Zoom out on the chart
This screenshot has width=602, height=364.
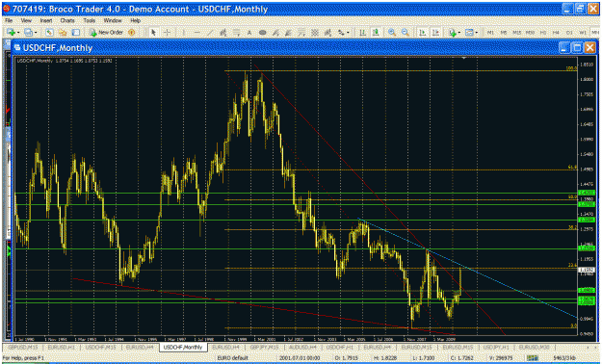pyautogui.click(x=406, y=33)
